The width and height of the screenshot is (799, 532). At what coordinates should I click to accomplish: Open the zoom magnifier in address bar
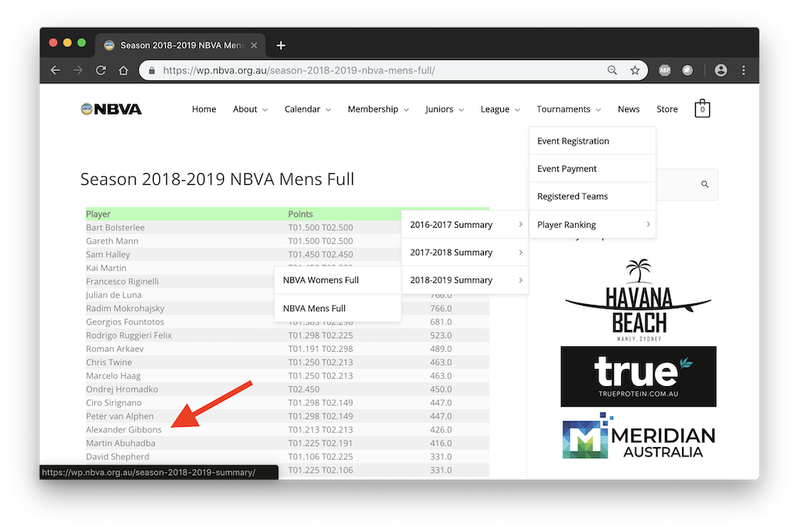pyautogui.click(x=612, y=70)
